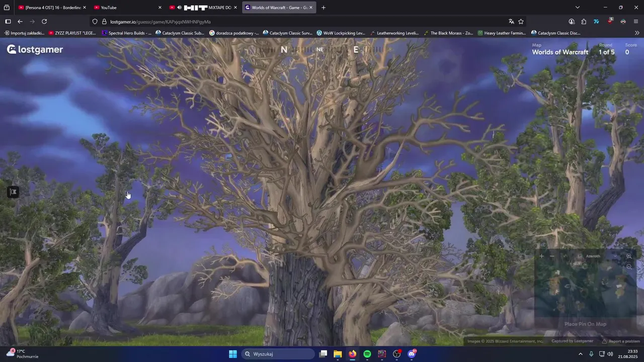
Task: Open the browser account icon
Action: click(572, 22)
